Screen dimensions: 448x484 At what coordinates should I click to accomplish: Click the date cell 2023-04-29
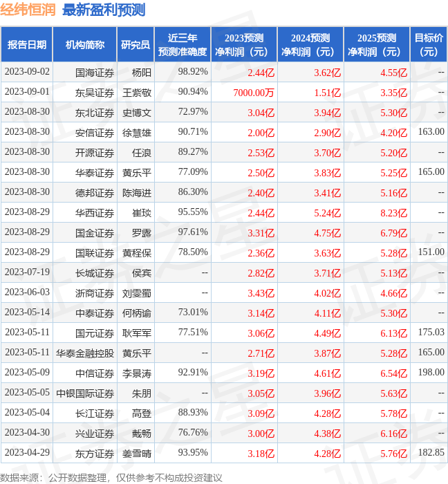click(x=27, y=452)
